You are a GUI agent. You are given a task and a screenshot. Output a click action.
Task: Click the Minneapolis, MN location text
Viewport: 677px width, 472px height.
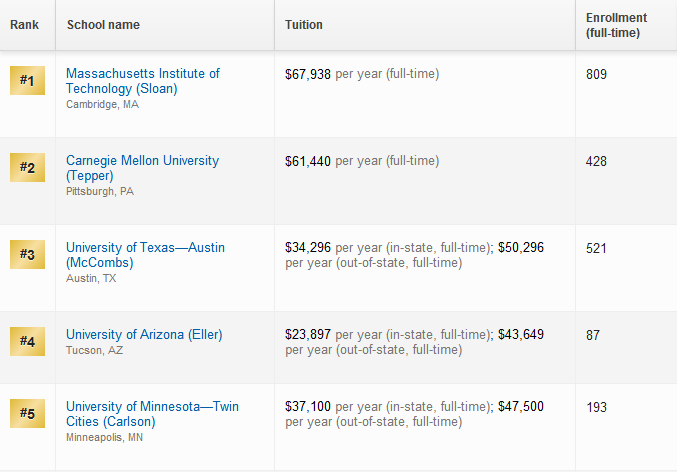point(104,437)
